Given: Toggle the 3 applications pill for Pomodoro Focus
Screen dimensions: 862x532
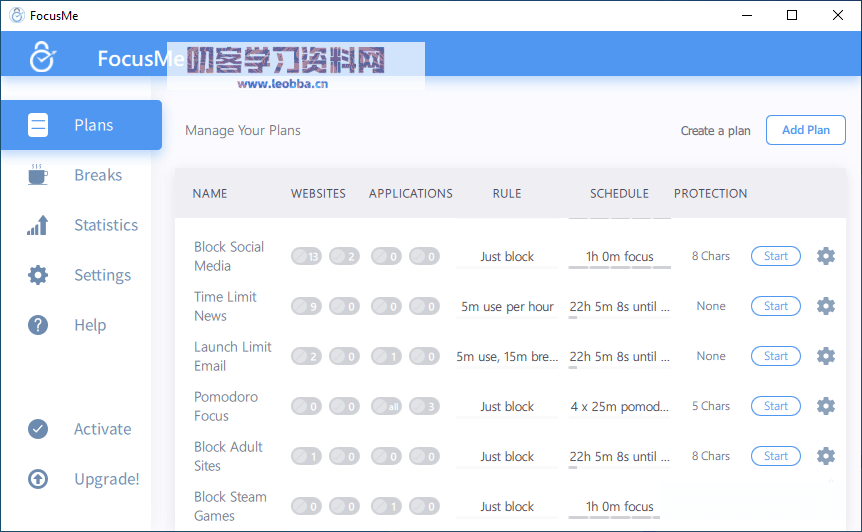Looking at the screenshot, I should point(424,406).
